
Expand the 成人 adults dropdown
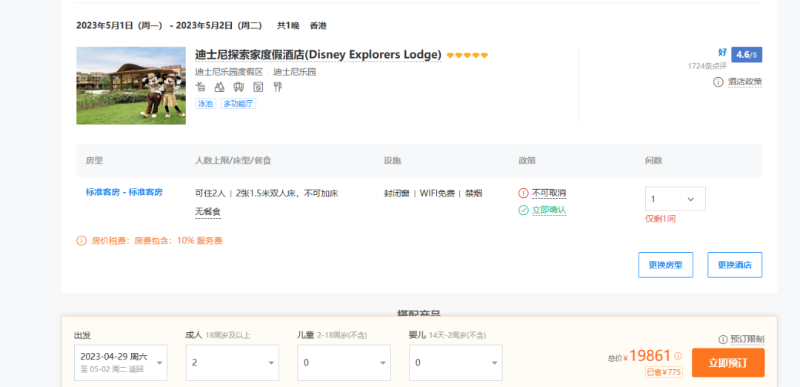pos(232,363)
